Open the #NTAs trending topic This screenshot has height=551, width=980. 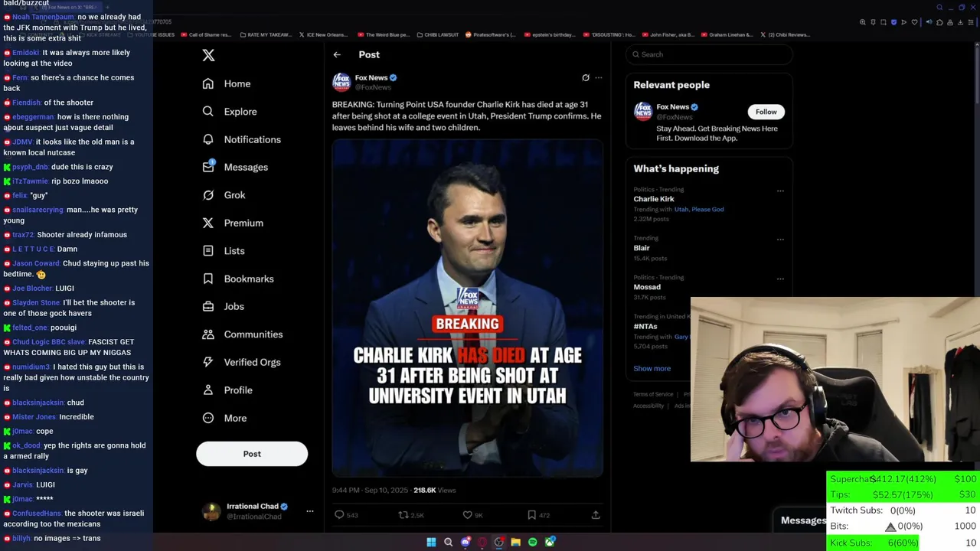click(645, 327)
